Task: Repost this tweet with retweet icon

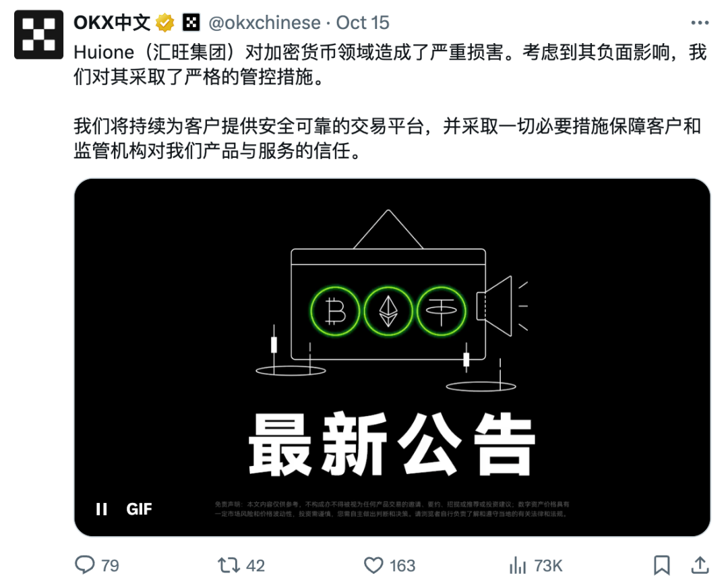Action: pyautogui.click(x=229, y=565)
